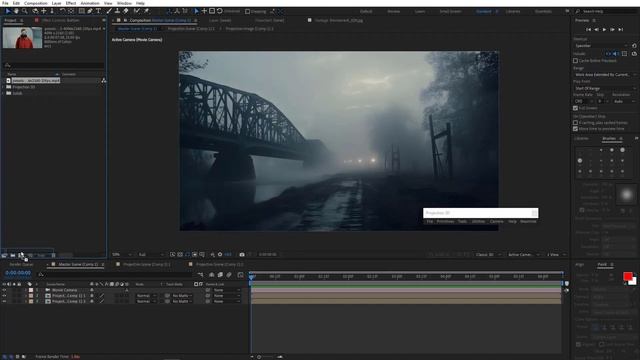640x360 pixels.
Task: Toggle If caching, play cached frames checkbox
Action: [x=576, y=122]
